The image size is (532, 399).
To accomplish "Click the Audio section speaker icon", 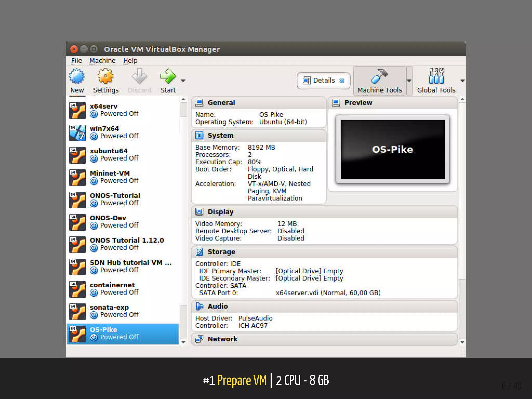I will tap(199, 306).
